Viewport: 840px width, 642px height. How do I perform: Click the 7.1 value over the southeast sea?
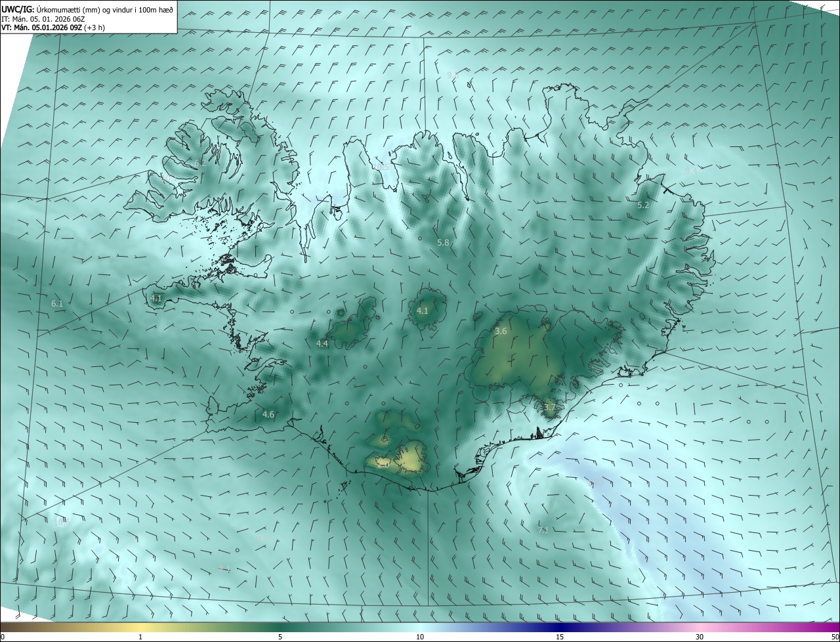click(x=543, y=530)
